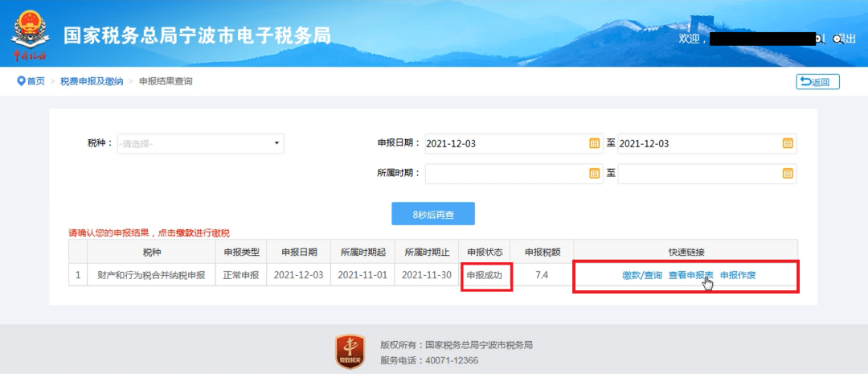Open calendar for 申报日期 end date

coord(787,143)
